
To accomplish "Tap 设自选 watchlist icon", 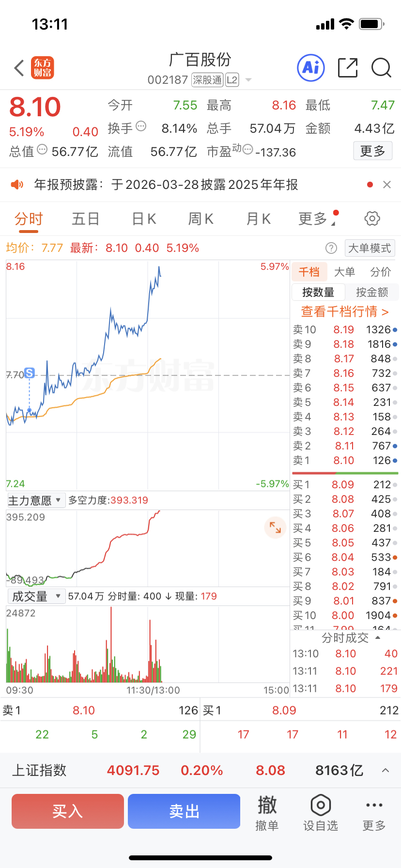I will coord(320,812).
